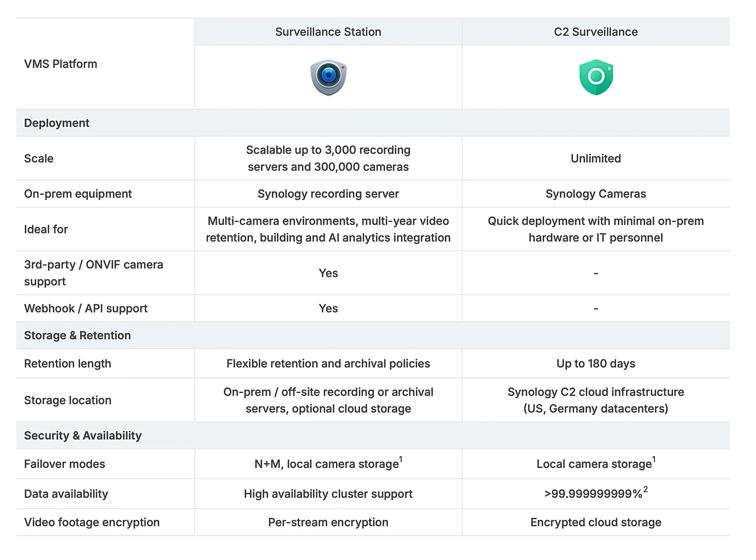The width and height of the screenshot is (756, 560).
Task: Open footnote 1 after N+M local camera storage
Action: click(x=401, y=459)
